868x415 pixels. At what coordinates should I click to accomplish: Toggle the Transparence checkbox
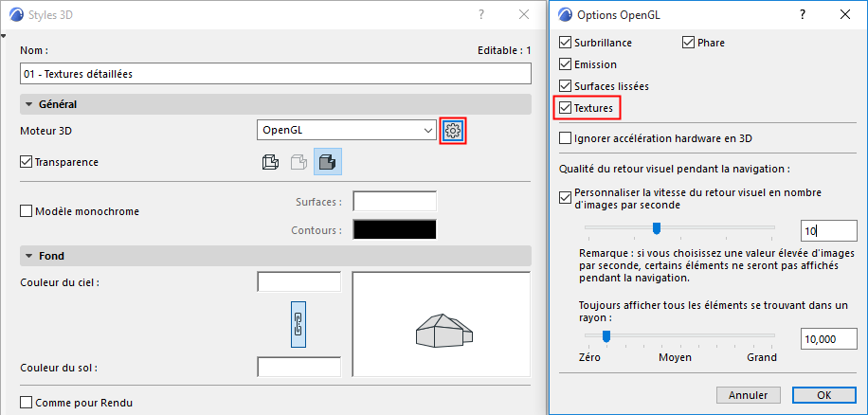pos(26,162)
